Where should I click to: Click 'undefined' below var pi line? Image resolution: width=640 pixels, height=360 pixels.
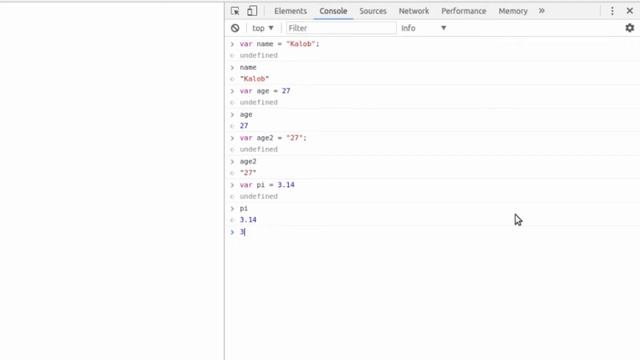click(x=258, y=197)
